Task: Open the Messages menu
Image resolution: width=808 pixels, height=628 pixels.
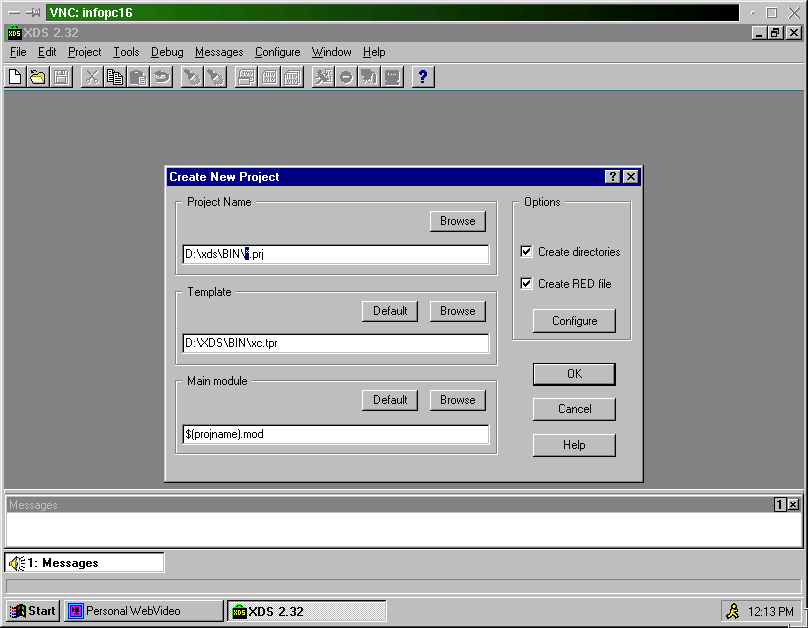Action: click(219, 52)
